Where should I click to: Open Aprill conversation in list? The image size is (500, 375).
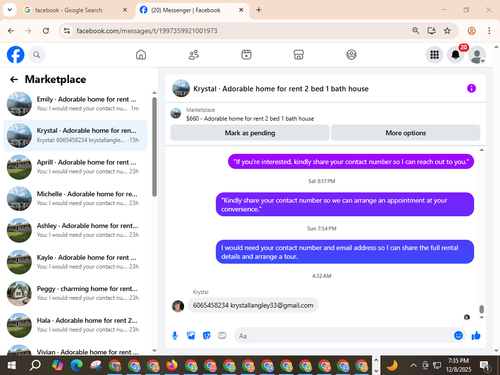[x=76, y=167]
